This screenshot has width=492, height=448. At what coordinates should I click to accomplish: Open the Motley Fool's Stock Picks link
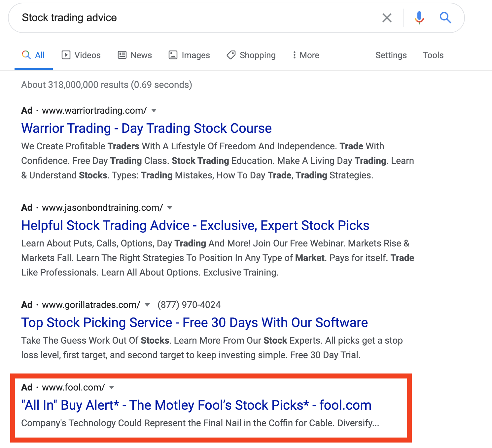[196, 405]
